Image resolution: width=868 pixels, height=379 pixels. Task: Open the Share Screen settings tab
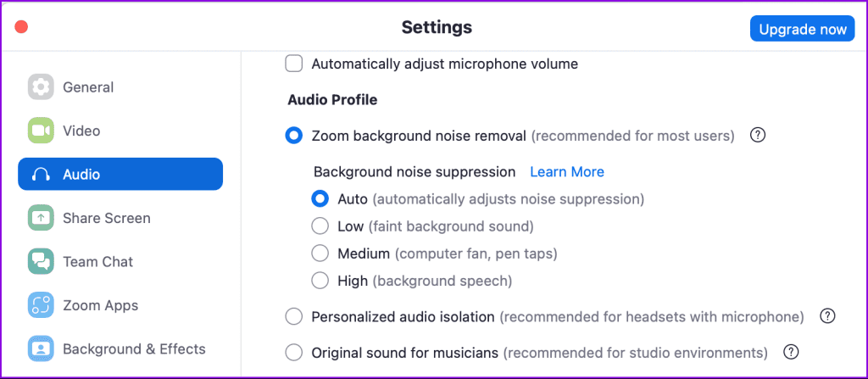pyautogui.click(x=106, y=218)
